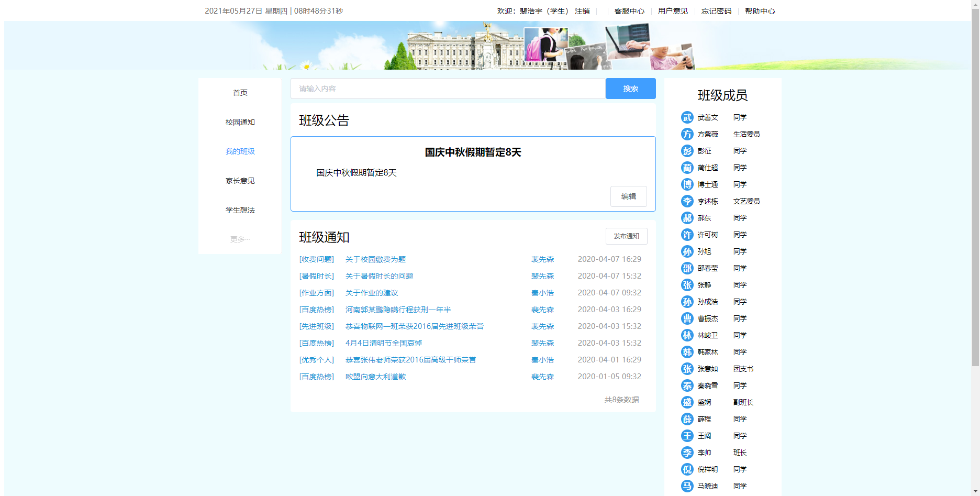This screenshot has height=496, width=980.
Task: Open notice 河南郭某鹏隐瞒行程获刑一年半
Action: (x=398, y=310)
